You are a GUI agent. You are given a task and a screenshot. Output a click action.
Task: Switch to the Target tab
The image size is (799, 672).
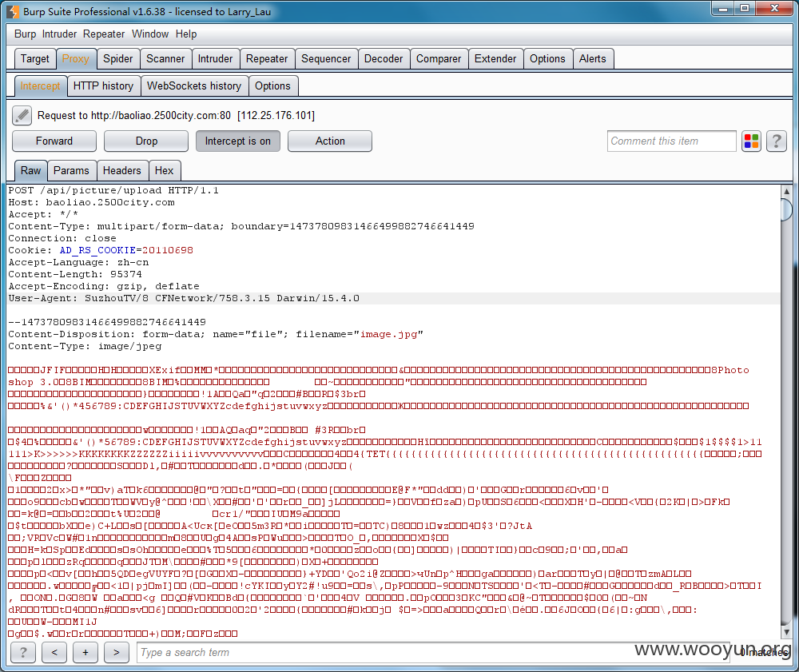coord(35,58)
